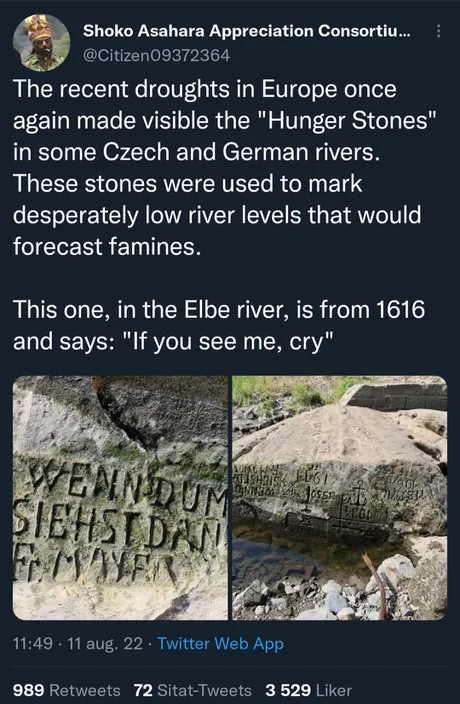Visit the @Citizen09372364 handle
Screen dimensions: 460x704
(x=157, y=55)
